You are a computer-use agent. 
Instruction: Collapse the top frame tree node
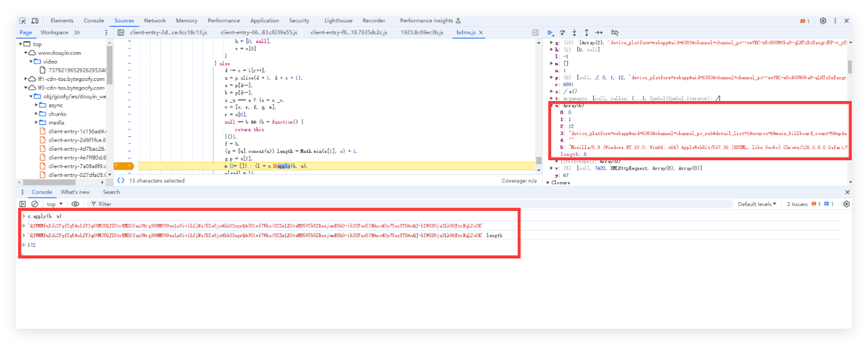[x=21, y=44]
